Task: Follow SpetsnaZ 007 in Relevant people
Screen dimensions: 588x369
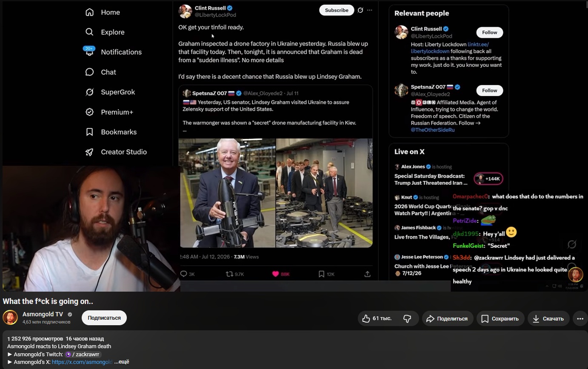Action: [489, 90]
